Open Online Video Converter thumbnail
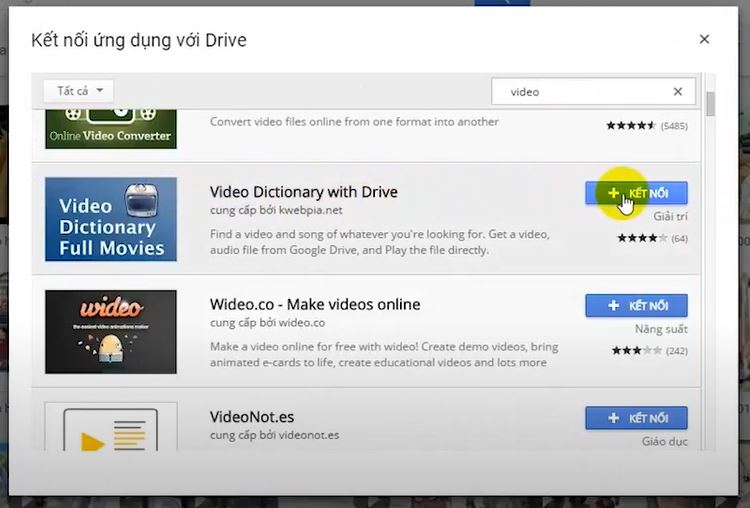Screen dimensions: 750x508 (111, 129)
